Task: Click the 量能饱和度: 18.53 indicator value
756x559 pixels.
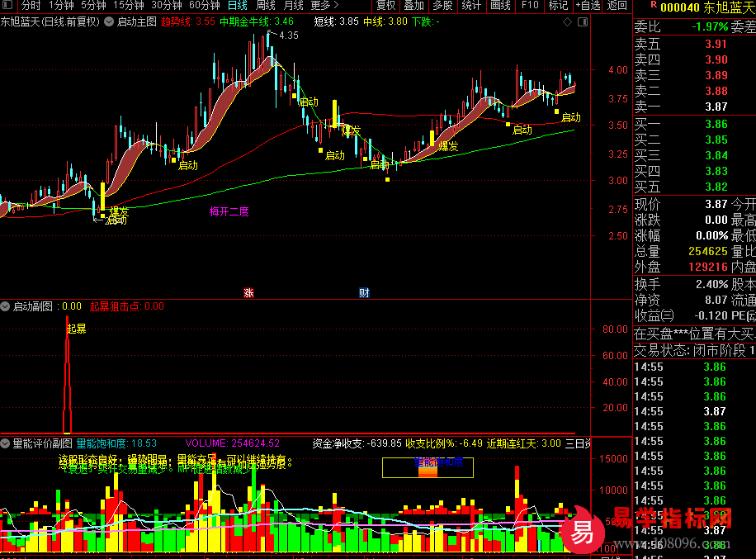Action: (x=116, y=443)
